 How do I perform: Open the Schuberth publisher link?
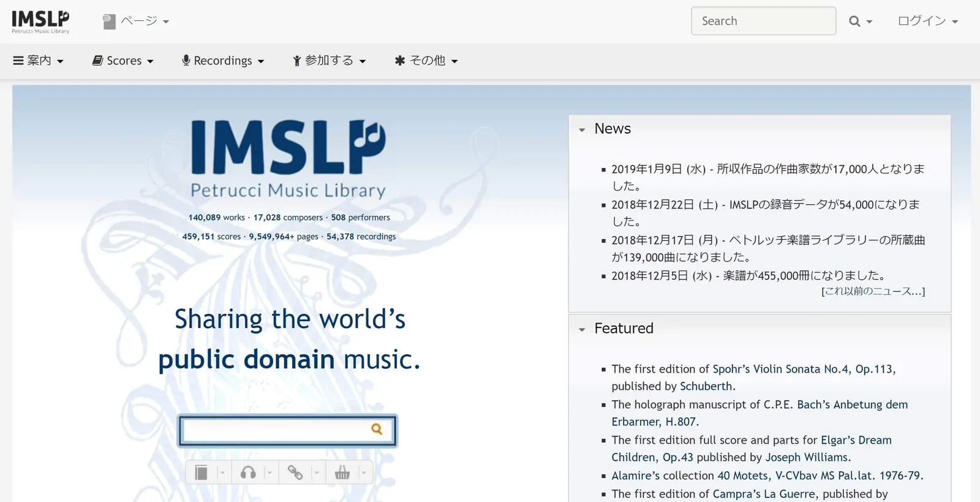click(x=706, y=386)
